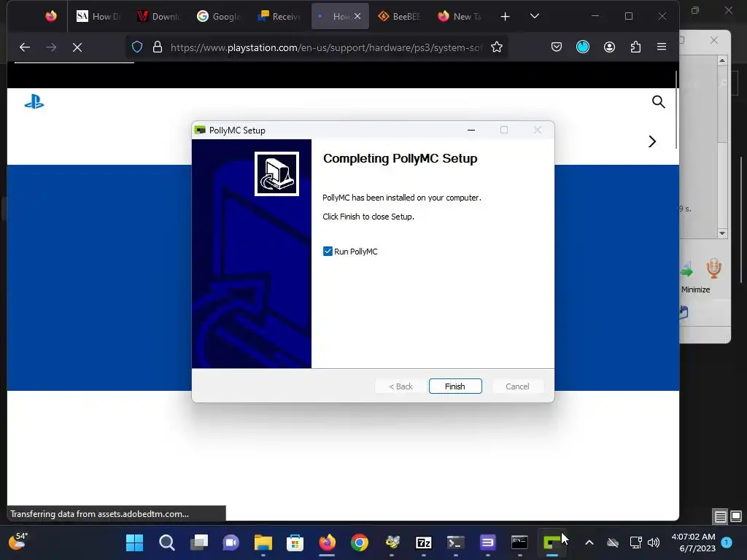Click the Minimize label in background window
Image resolution: width=747 pixels, height=560 pixels.
[x=695, y=289]
